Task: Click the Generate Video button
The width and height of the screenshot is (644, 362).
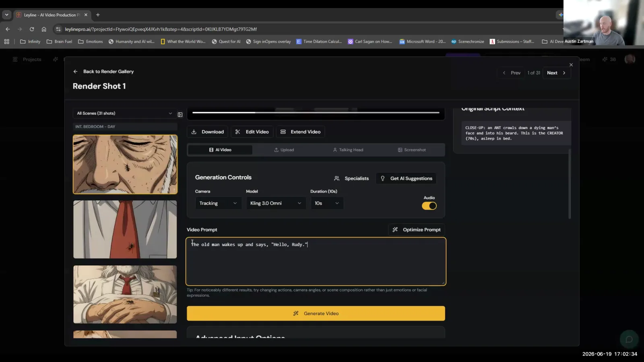Action: [316, 313]
